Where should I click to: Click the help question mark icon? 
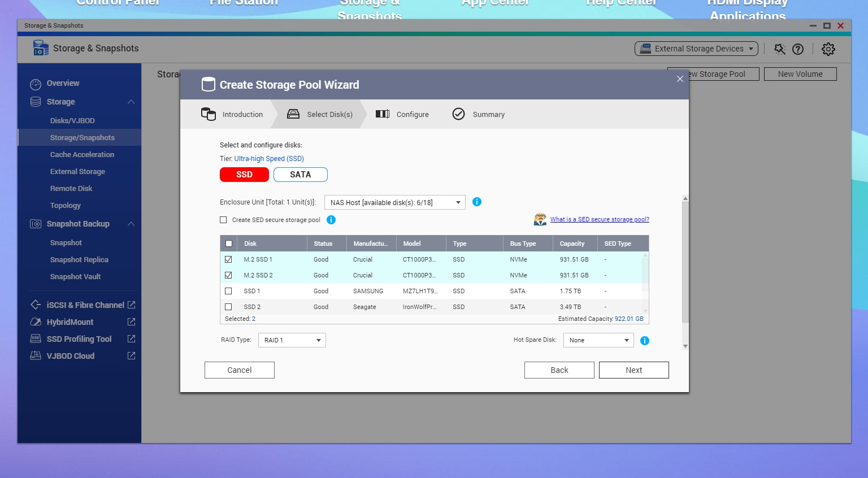pyautogui.click(x=798, y=49)
